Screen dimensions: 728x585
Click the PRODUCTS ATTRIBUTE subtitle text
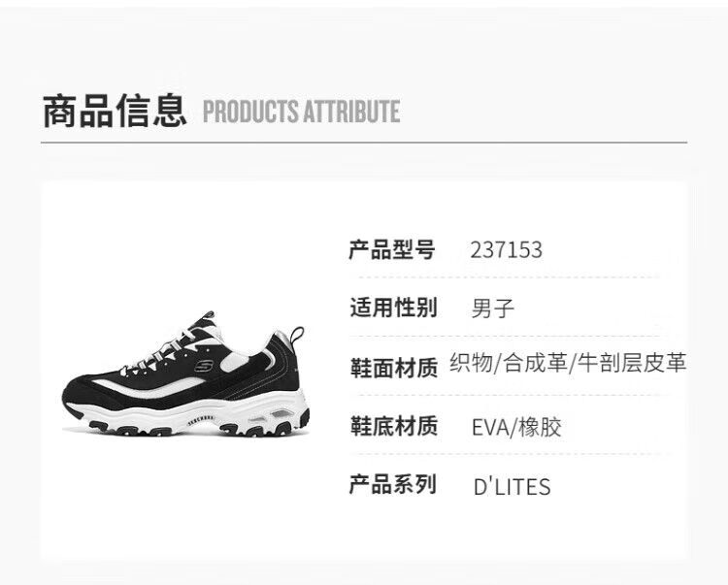click(x=301, y=112)
